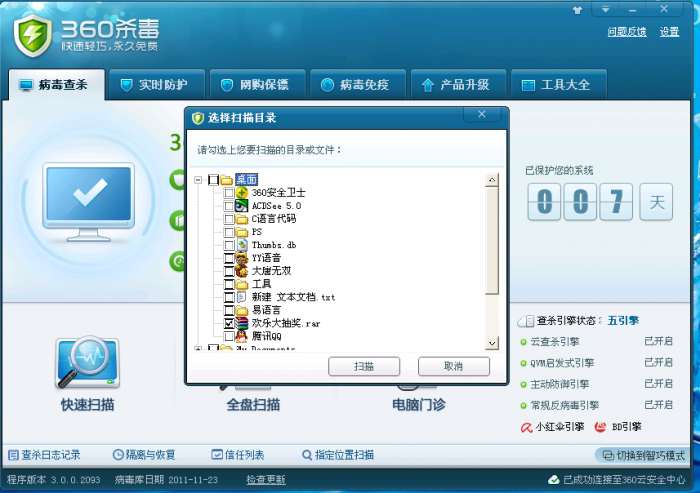Click 切换到智巧模式 button

(x=643, y=455)
